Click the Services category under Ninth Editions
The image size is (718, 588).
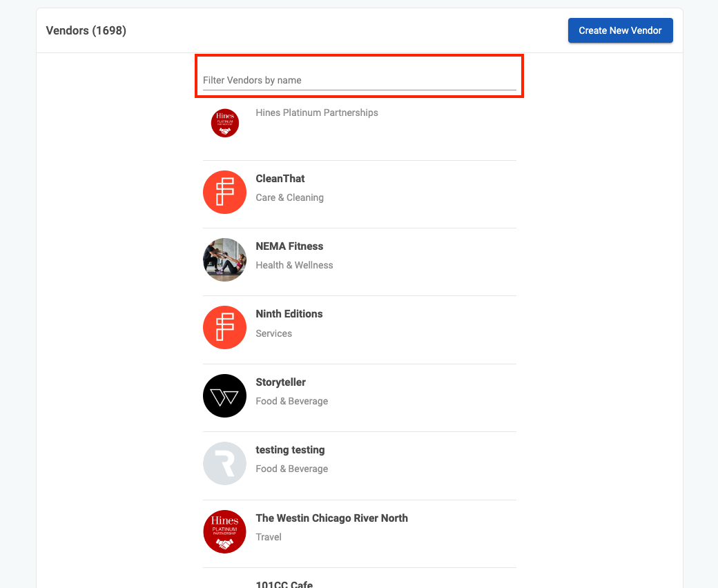[273, 333]
